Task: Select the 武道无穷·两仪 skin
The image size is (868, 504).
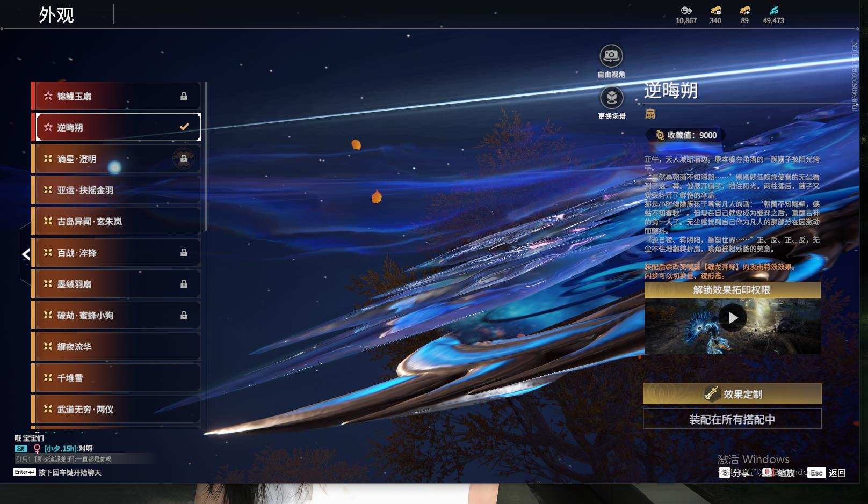Action: point(117,409)
